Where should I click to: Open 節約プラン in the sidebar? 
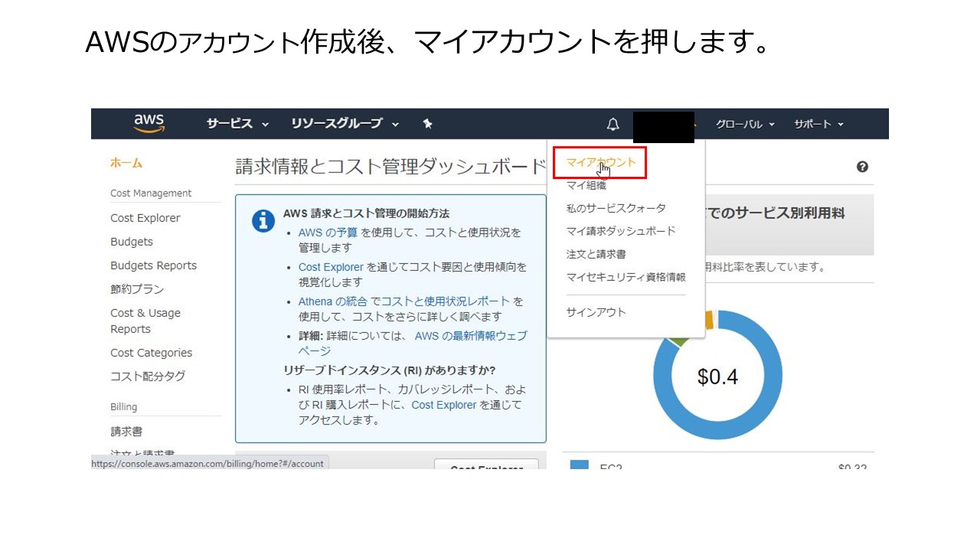(137, 289)
